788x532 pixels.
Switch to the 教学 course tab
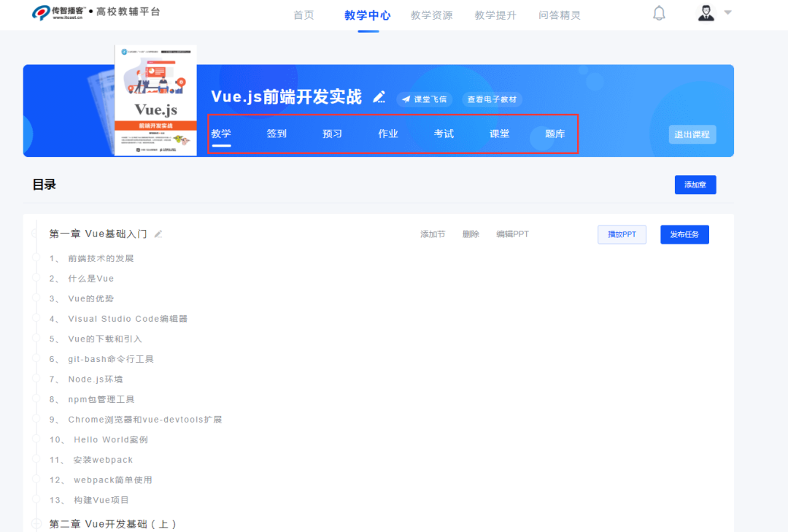click(x=221, y=134)
